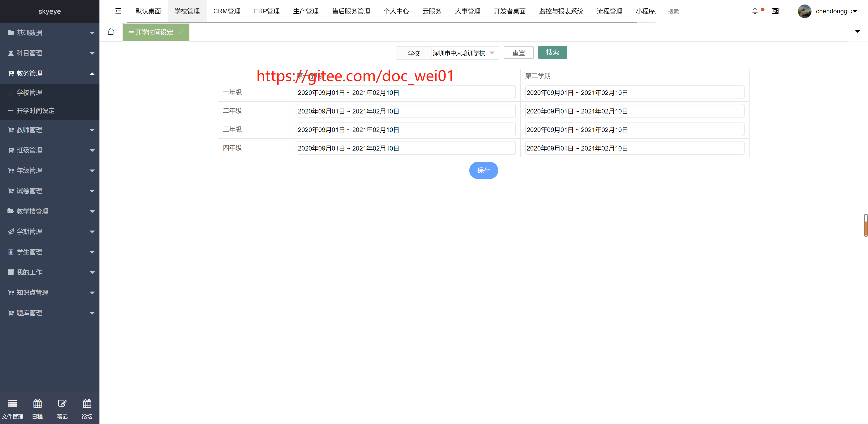
Task: Expand the 基础数据 menu arrow
Action: coord(92,33)
